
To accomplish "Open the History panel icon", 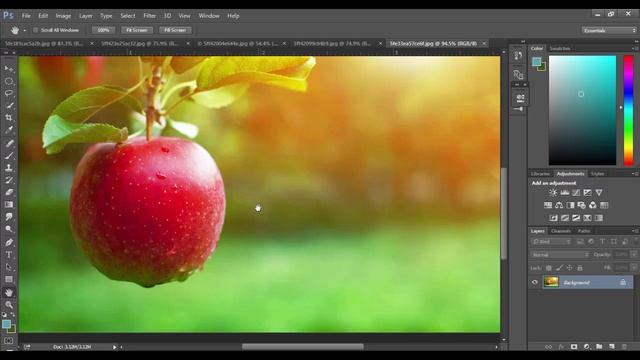I will (518, 56).
